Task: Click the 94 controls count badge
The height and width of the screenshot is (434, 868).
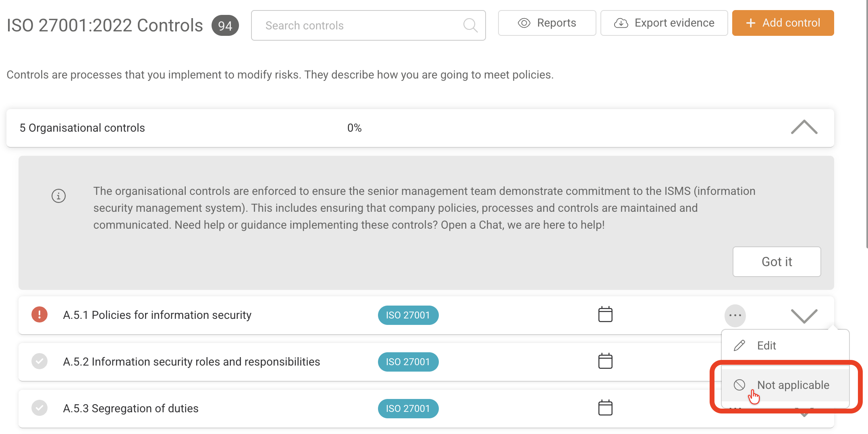Action: coord(225,26)
